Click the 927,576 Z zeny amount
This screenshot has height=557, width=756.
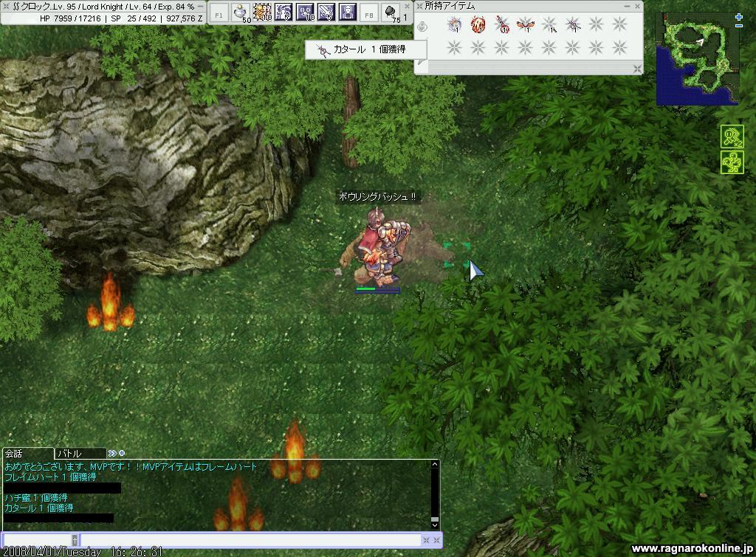point(184,18)
